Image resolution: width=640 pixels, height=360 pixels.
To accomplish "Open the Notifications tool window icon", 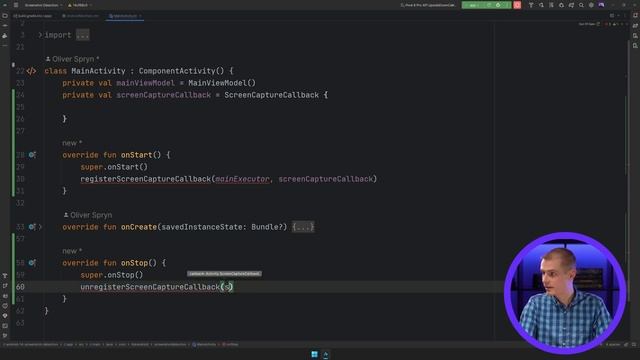I will [x=635, y=16].
